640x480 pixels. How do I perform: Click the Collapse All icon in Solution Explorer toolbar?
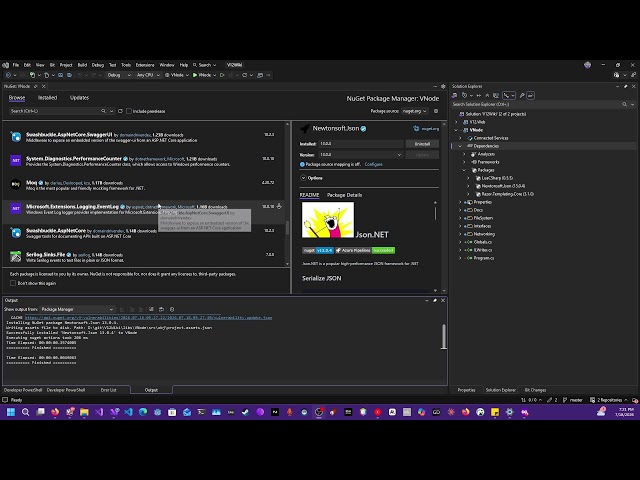click(487, 96)
